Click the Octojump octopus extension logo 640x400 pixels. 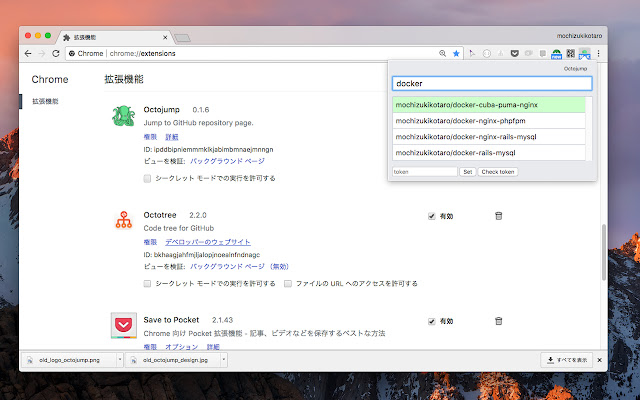click(123, 116)
